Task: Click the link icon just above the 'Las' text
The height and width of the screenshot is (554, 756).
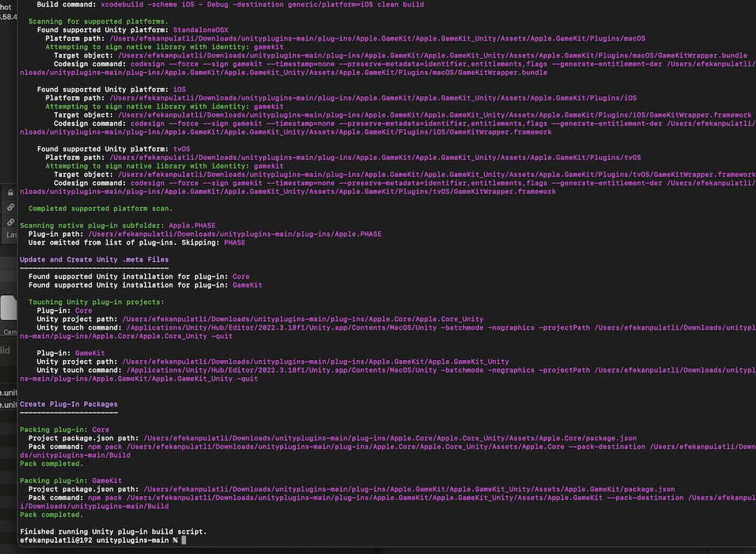Action: point(10,222)
